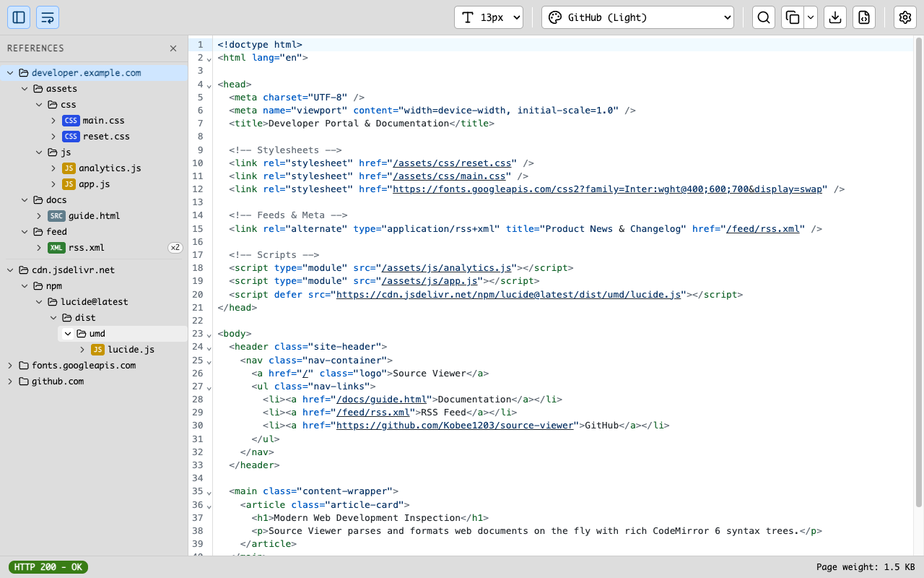This screenshot has width=924, height=578.
Task: Fold the body block at line 23
Action: (x=209, y=335)
